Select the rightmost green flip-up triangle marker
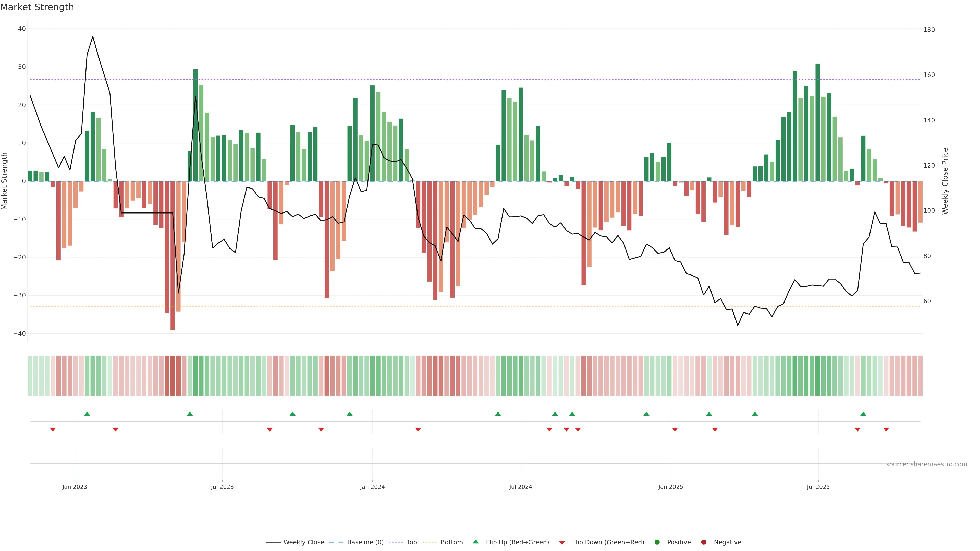 863,414
